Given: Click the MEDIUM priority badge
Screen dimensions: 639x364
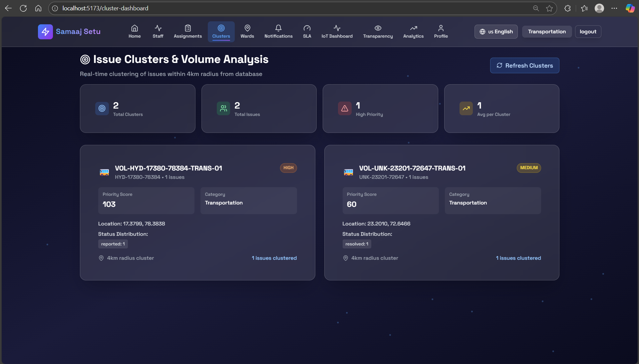Looking at the screenshot, I should tap(529, 168).
